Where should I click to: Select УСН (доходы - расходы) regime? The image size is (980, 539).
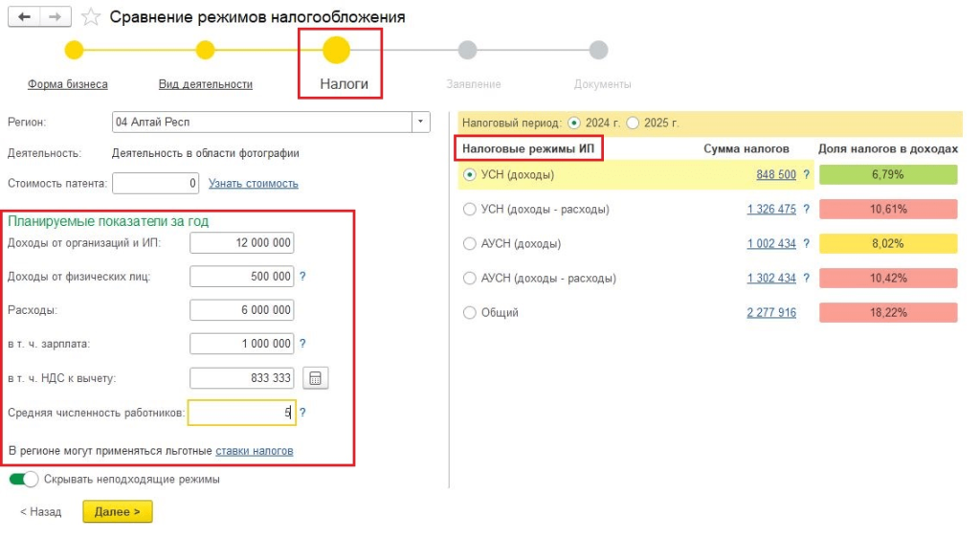(469, 210)
